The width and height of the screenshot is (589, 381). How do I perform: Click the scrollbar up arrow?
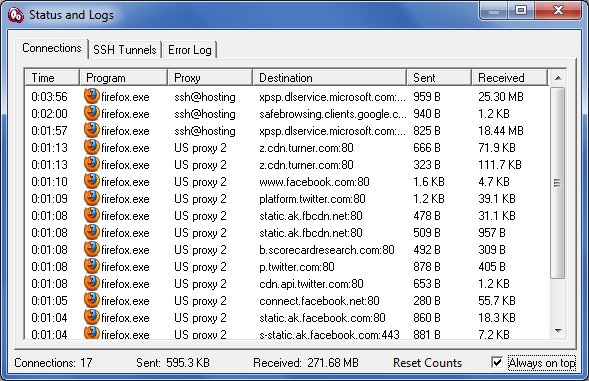coord(558,78)
